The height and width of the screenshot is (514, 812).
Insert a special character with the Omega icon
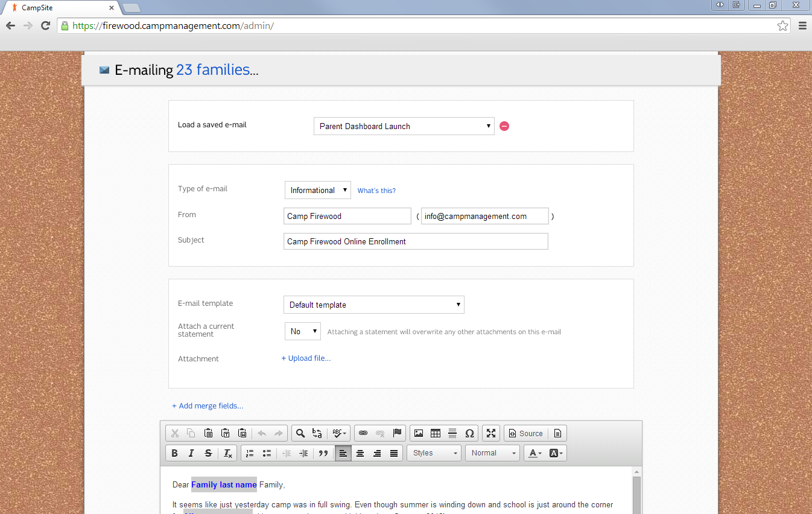(469, 433)
